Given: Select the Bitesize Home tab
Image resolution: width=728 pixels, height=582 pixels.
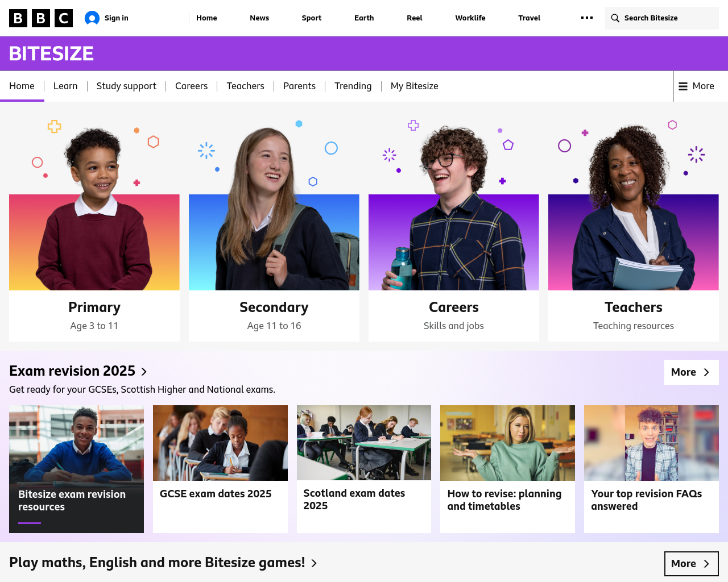Looking at the screenshot, I should tap(22, 86).
